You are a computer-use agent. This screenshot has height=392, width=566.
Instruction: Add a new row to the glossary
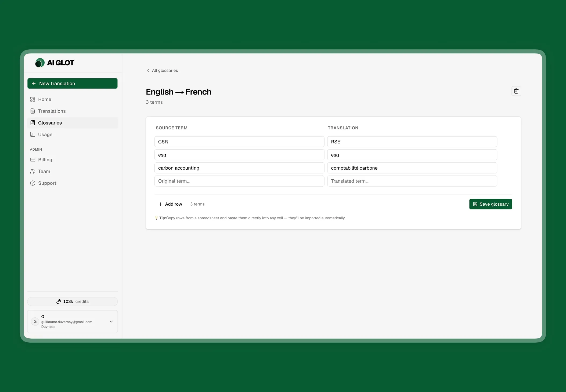coord(170,204)
